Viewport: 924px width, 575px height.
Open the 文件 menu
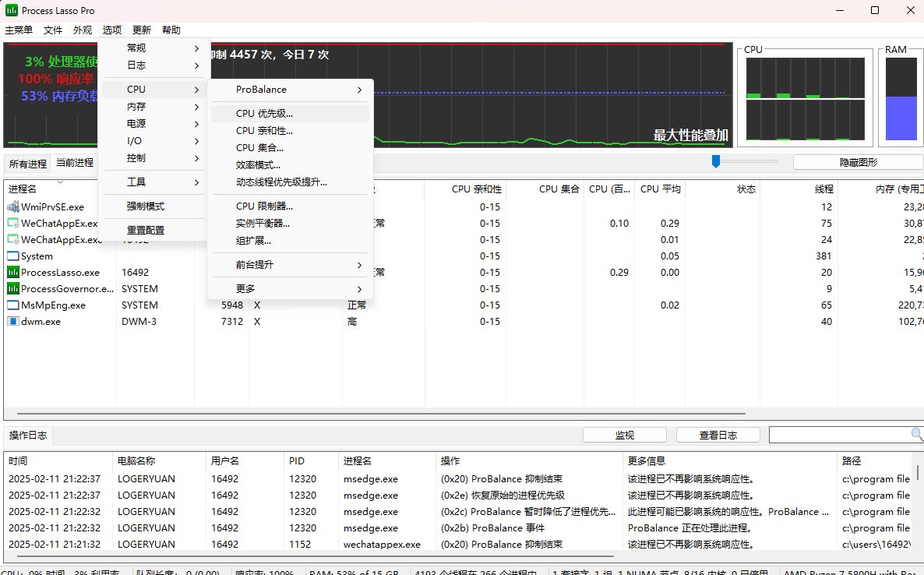(x=53, y=30)
